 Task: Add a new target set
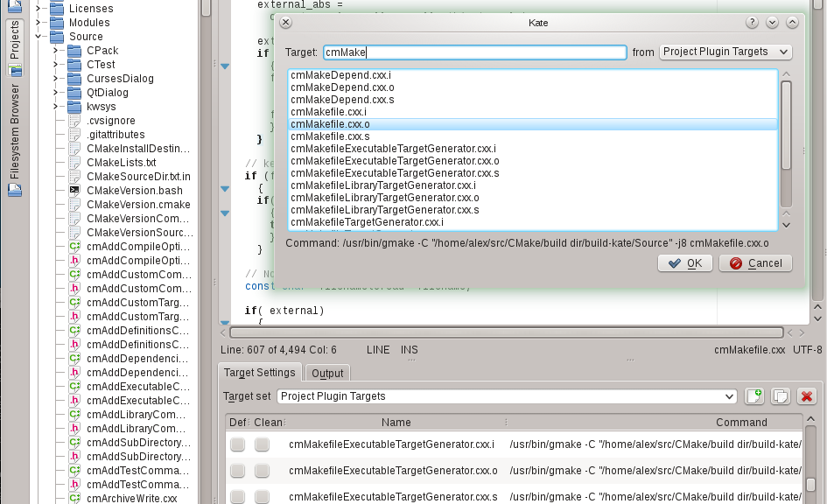pos(753,396)
